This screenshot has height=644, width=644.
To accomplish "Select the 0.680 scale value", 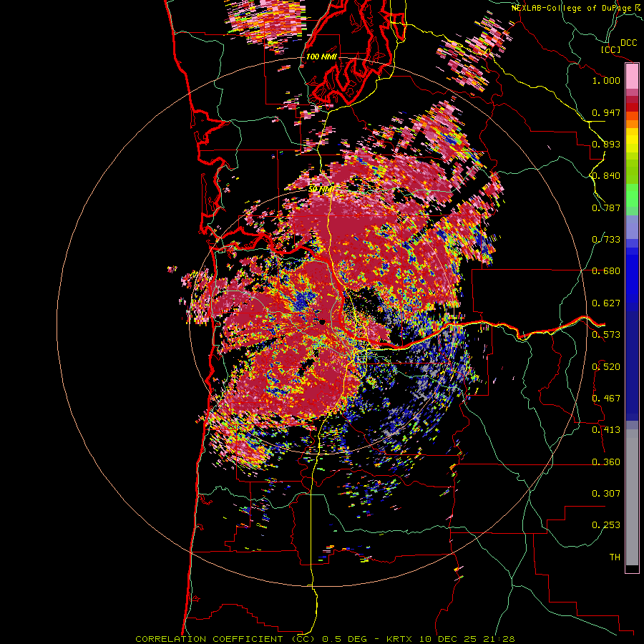I will [606, 271].
